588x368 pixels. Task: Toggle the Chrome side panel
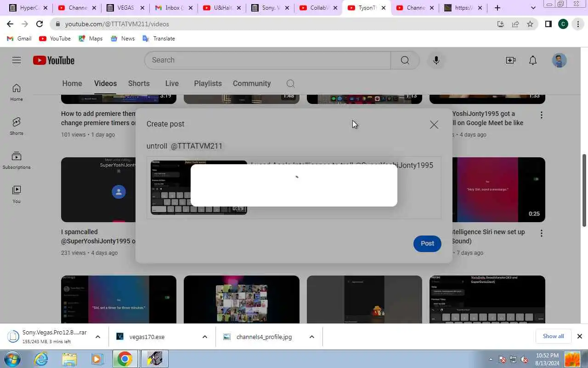(x=548, y=24)
